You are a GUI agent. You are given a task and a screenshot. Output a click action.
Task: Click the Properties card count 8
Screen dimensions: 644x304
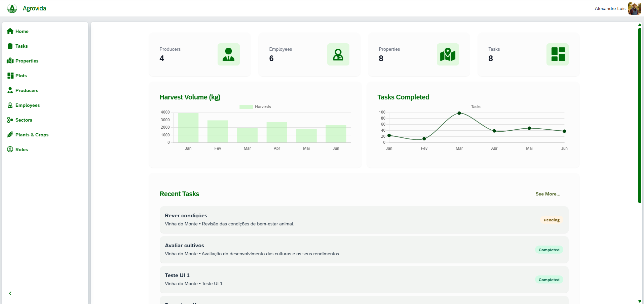pyautogui.click(x=381, y=58)
